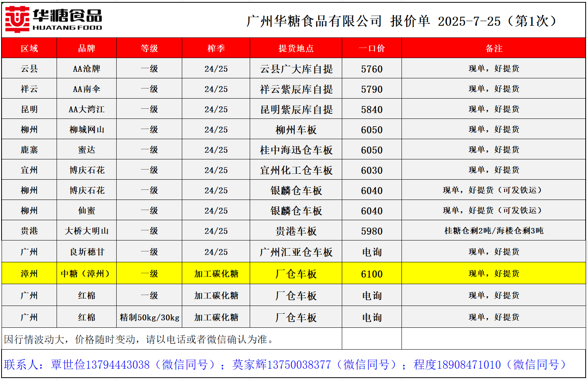Image resolution: width=588 pixels, height=380 pixels.
Task: Click the 一口价 column header
Action: click(x=371, y=48)
